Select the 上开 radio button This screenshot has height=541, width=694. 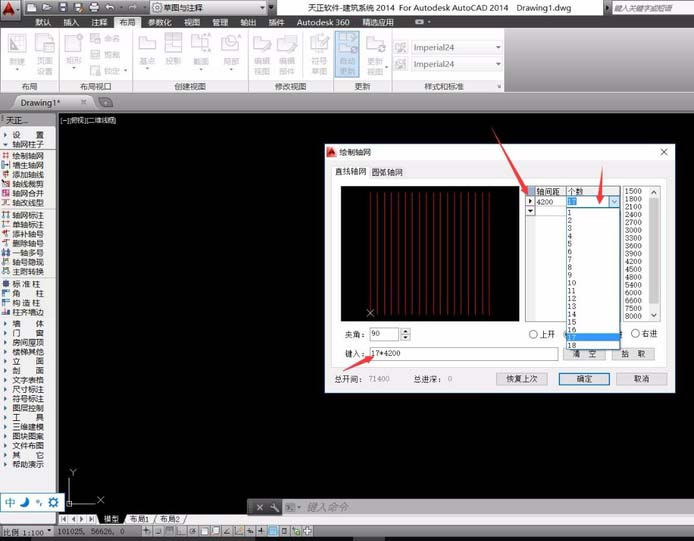[x=534, y=334]
